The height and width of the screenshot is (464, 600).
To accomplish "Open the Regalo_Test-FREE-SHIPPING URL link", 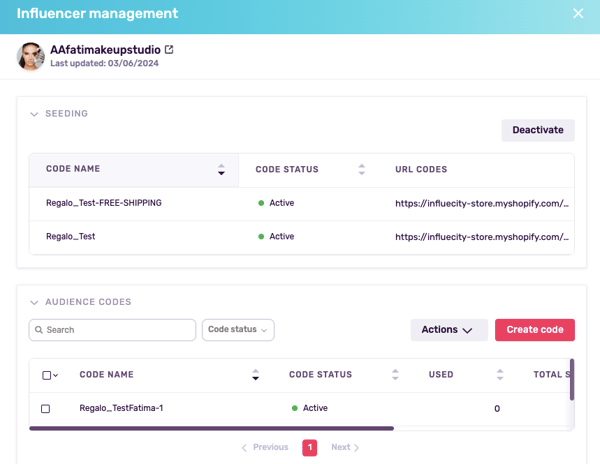I will point(482,203).
